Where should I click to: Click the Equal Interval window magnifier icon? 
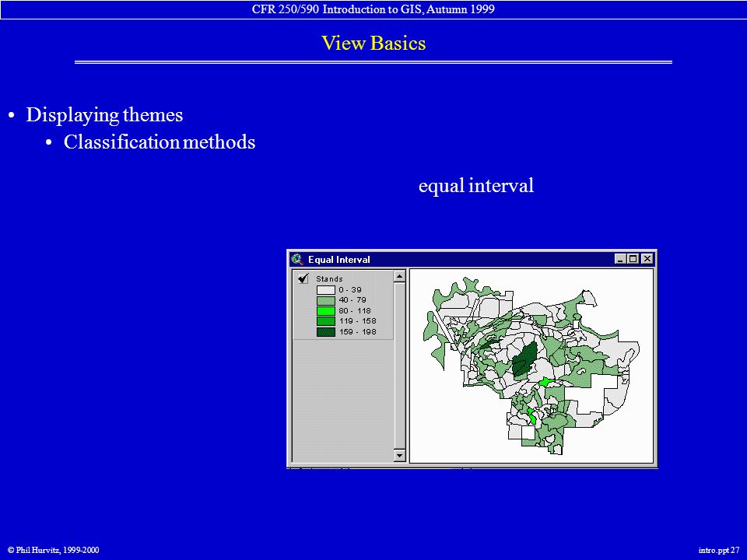pos(298,259)
